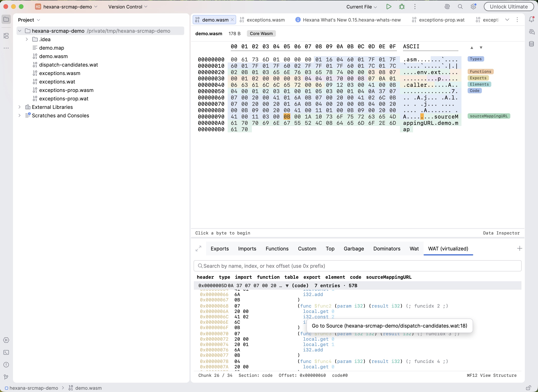Open the Structure tool window icon

coord(6,36)
